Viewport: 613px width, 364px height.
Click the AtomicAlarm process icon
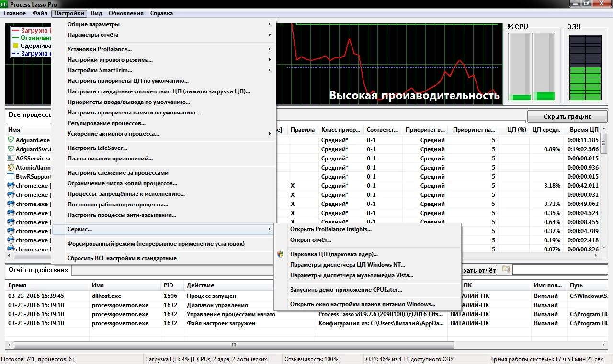(11, 168)
